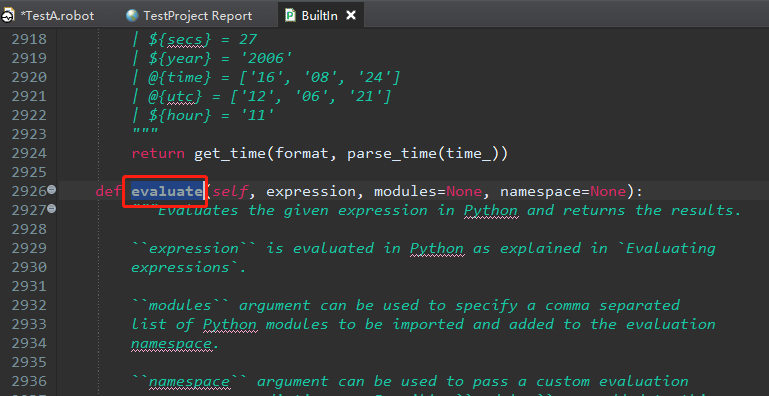
Task: Click '``namespace``' on line 2936
Action: point(189,381)
